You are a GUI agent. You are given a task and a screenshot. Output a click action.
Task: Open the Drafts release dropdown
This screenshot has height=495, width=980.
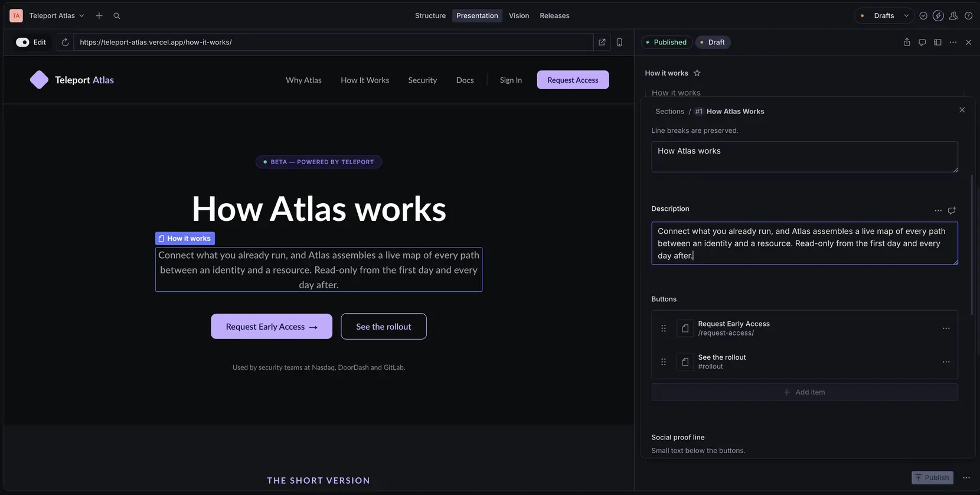(x=884, y=16)
